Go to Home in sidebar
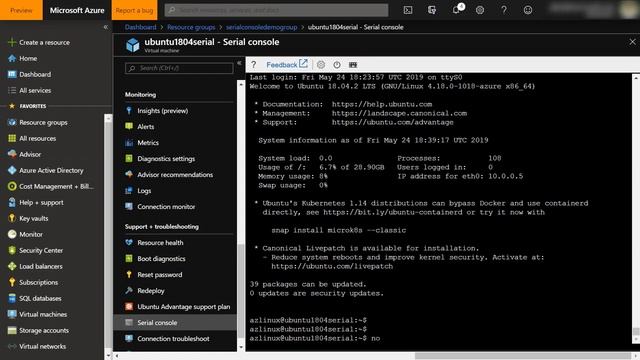The width and height of the screenshot is (640, 360). [22, 58]
